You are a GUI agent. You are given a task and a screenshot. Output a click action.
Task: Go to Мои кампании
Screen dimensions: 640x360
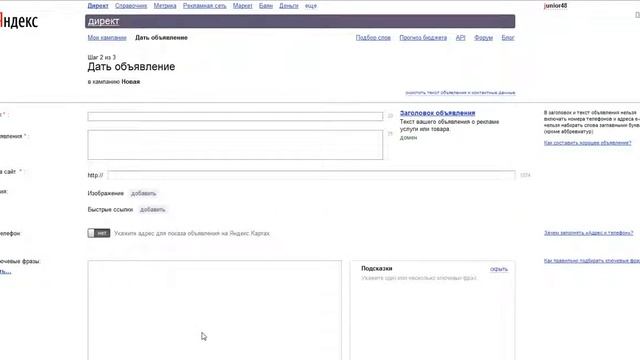107,38
